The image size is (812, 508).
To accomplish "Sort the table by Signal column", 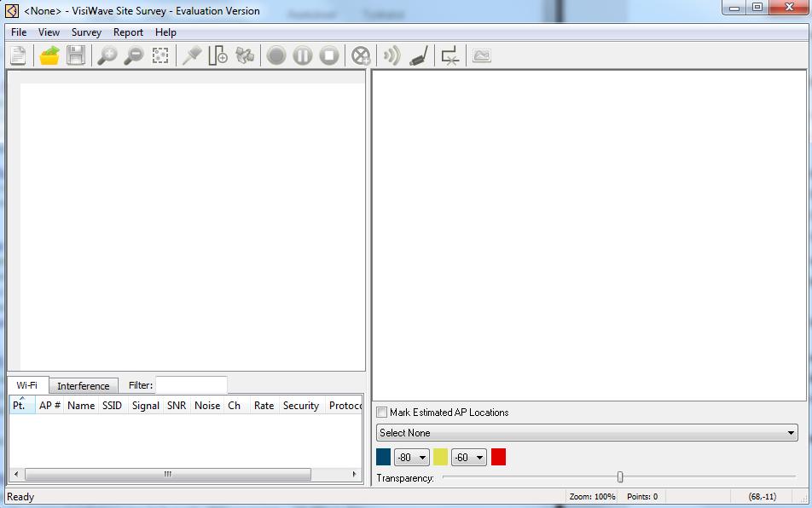I will (146, 406).
